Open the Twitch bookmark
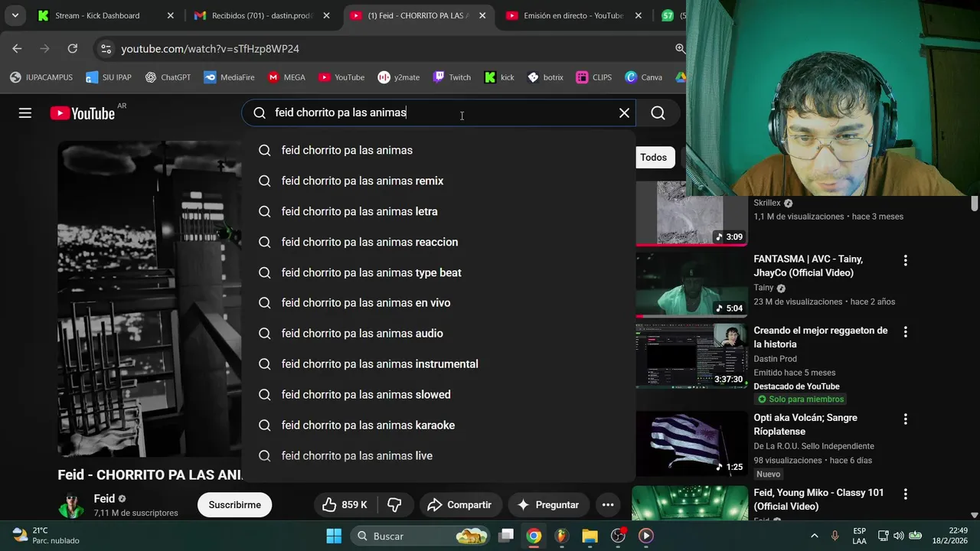980x551 pixels. (452, 77)
